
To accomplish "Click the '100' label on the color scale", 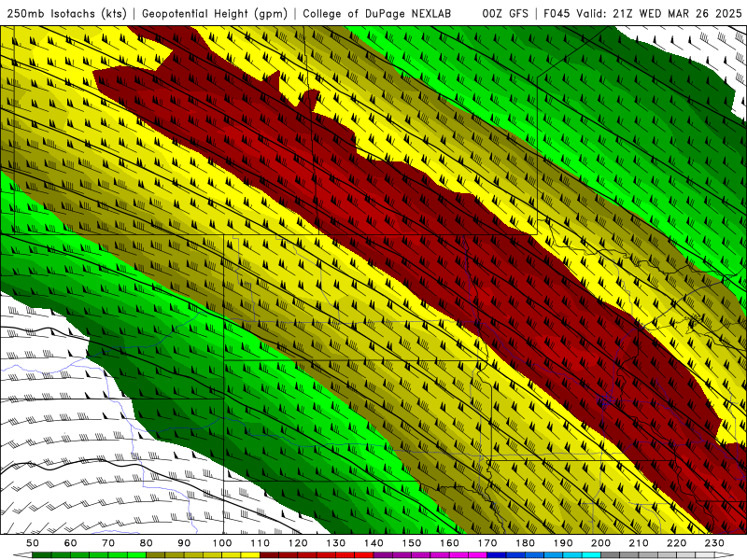I will click(222, 543).
